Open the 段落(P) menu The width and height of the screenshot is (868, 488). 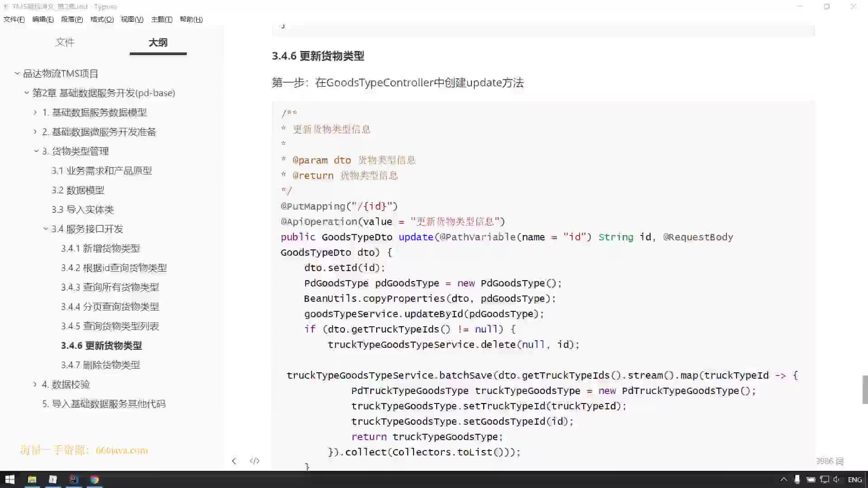[x=72, y=19]
